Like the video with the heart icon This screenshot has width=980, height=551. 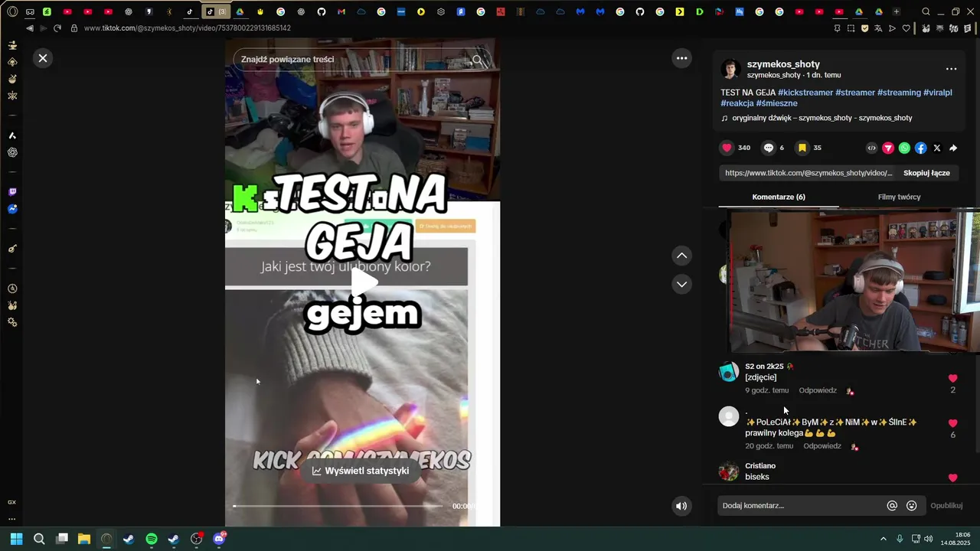[x=727, y=148]
